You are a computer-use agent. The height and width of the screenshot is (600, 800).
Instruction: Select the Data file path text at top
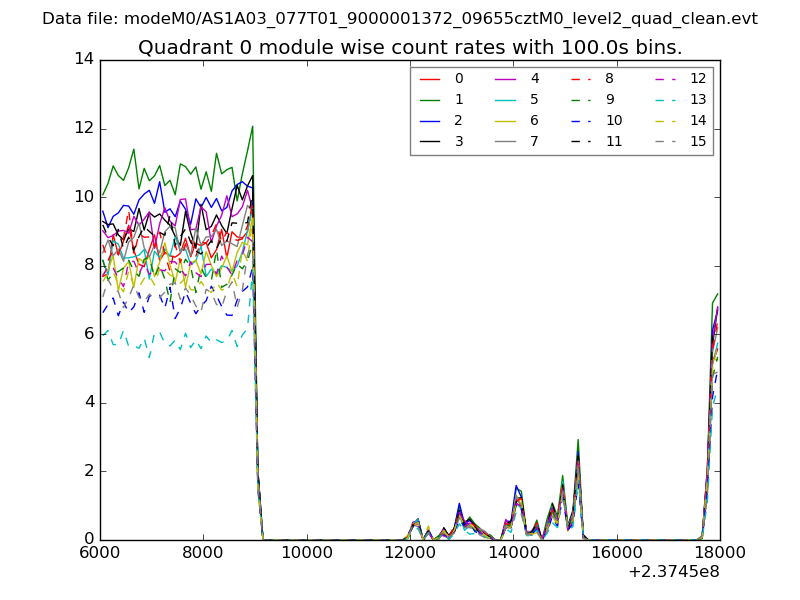pyautogui.click(x=400, y=19)
